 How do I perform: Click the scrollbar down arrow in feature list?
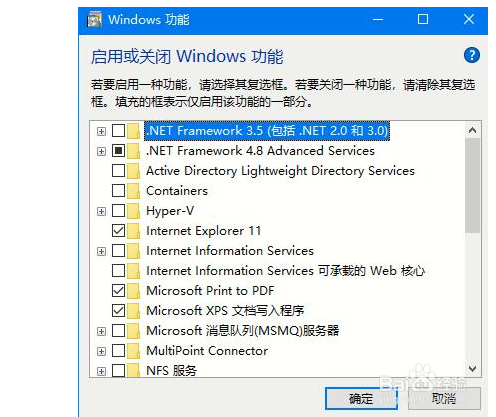click(x=472, y=369)
